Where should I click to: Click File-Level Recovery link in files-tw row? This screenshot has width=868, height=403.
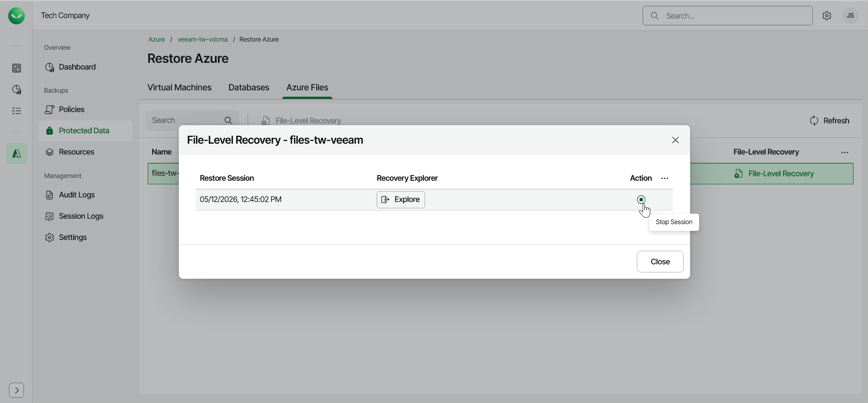click(x=781, y=174)
